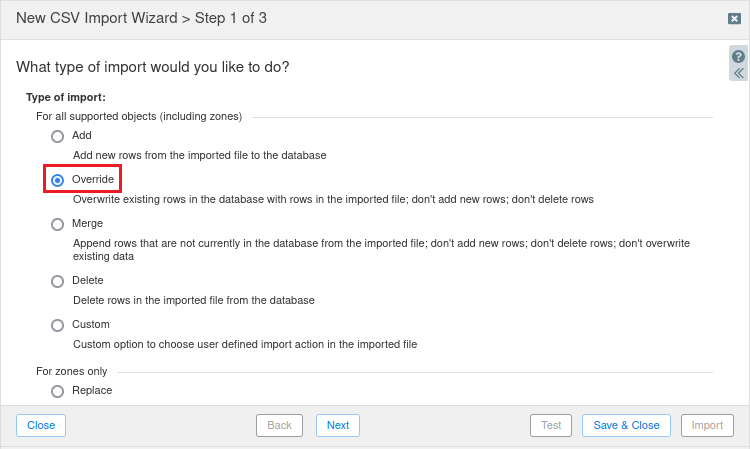The image size is (750, 449).
Task: Click the Merge option description text
Action: pos(381,249)
